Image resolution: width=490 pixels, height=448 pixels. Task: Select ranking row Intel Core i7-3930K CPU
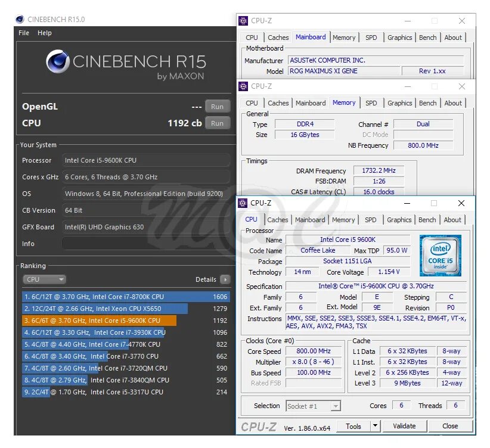pyautogui.click(x=126, y=332)
